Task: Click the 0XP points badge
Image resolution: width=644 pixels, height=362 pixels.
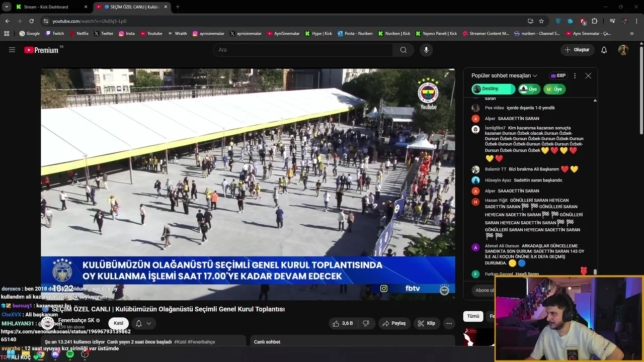Action: (558, 76)
